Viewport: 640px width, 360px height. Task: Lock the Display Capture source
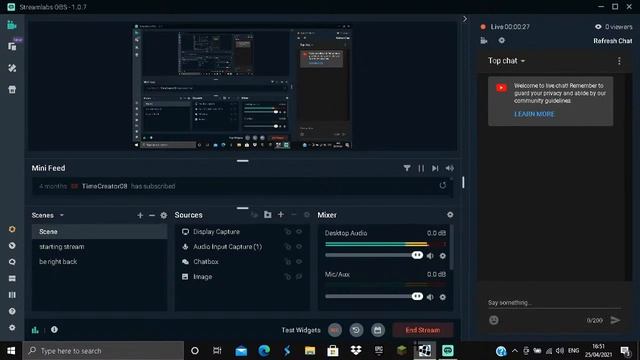(288, 231)
